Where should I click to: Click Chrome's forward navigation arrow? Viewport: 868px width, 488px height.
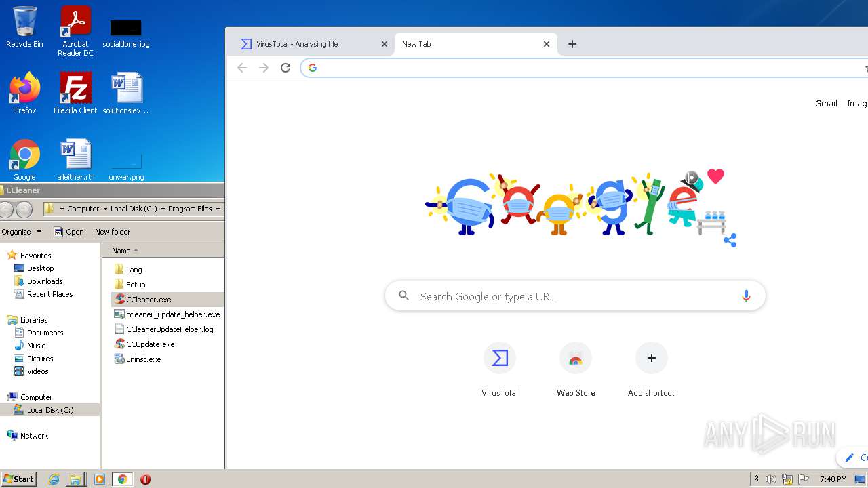click(264, 68)
